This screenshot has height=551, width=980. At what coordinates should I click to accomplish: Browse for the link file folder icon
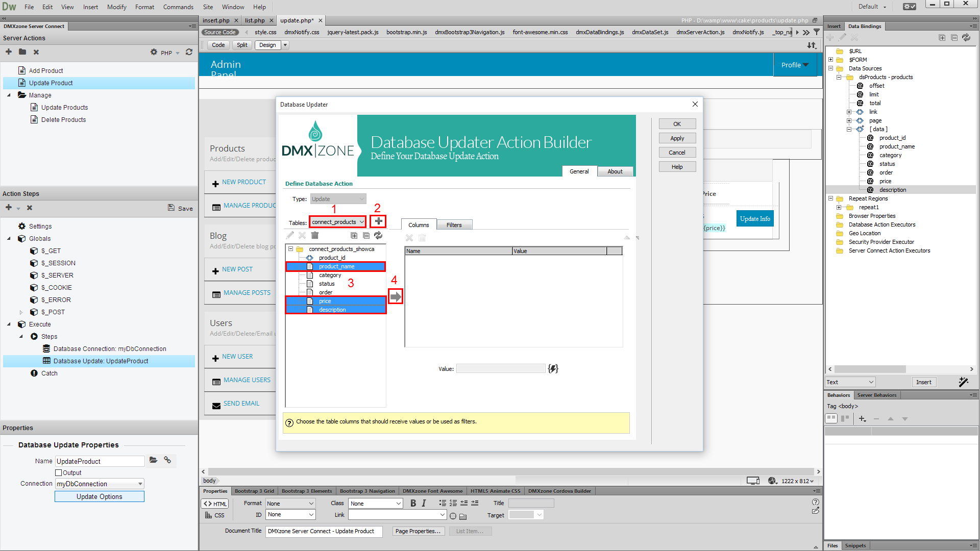click(x=463, y=516)
